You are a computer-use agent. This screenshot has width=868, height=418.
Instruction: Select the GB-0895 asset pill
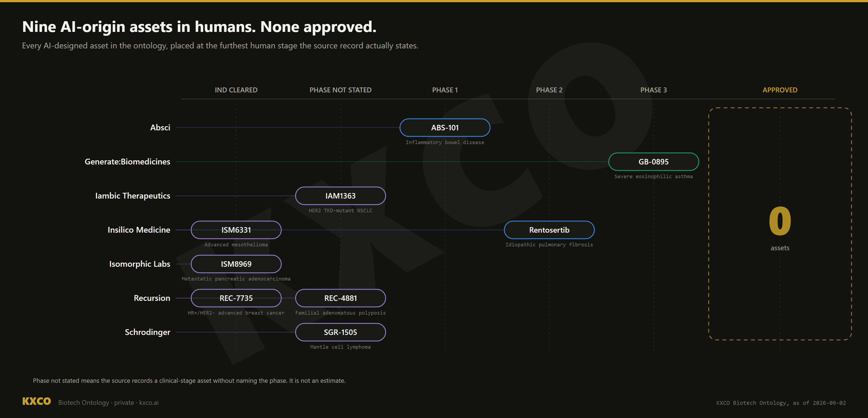click(653, 162)
